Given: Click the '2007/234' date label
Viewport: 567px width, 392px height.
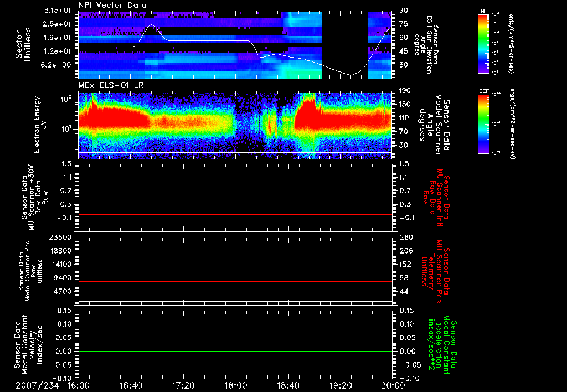Looking at the screenshot, I should pyautogui.click(x=37, y=386).
